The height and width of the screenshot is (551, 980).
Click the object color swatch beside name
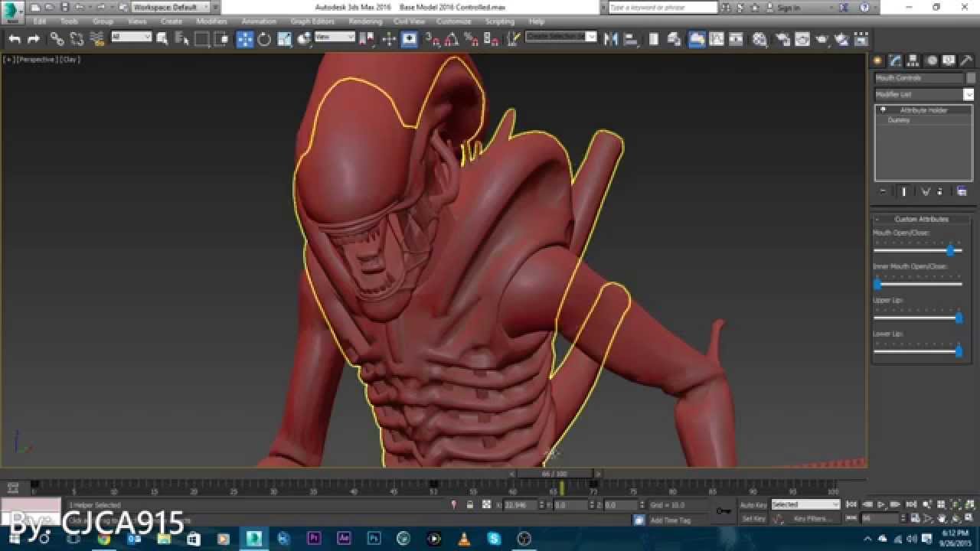[971, 78]
